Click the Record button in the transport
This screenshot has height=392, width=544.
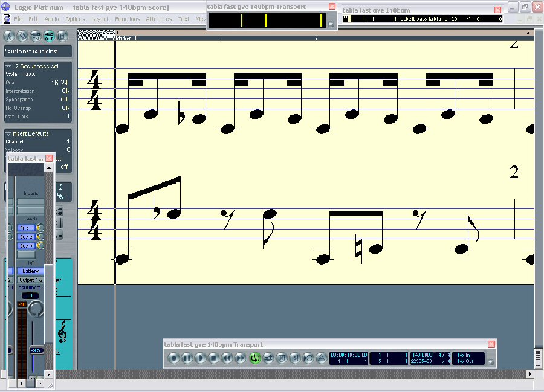click(x=174, y=358)
